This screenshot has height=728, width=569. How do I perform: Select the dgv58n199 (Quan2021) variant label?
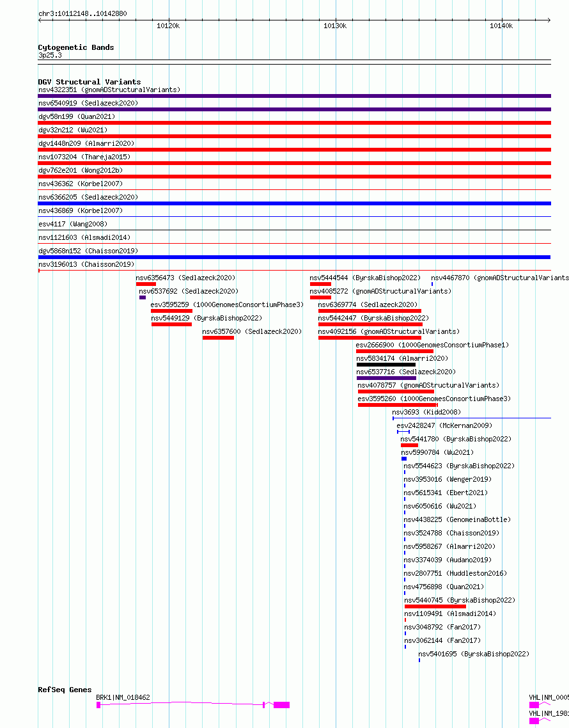pos(77,116)
